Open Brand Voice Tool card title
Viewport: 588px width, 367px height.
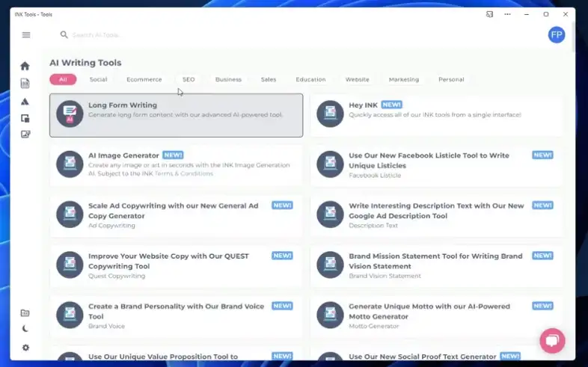177,311
